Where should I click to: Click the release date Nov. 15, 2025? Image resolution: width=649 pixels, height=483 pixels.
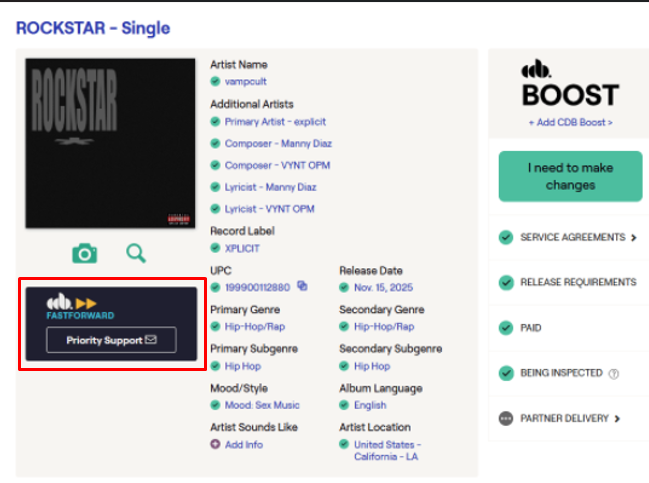(x=383, y=287)
